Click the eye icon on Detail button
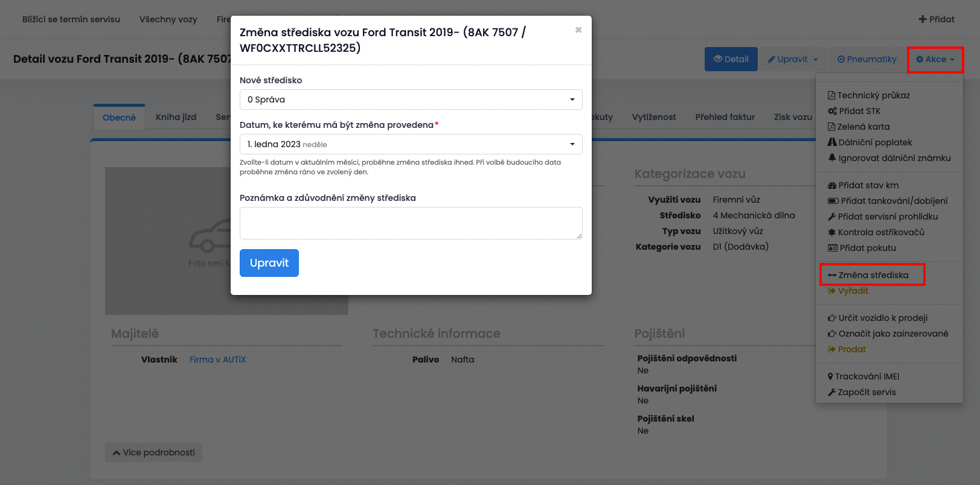 (718, 59)
